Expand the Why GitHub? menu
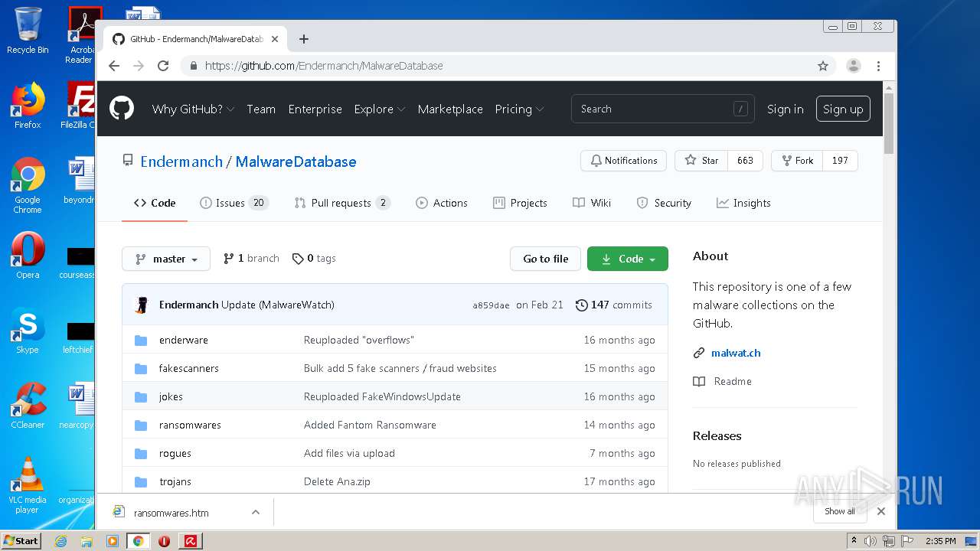980x551 pixels. (x=193, y=109)
